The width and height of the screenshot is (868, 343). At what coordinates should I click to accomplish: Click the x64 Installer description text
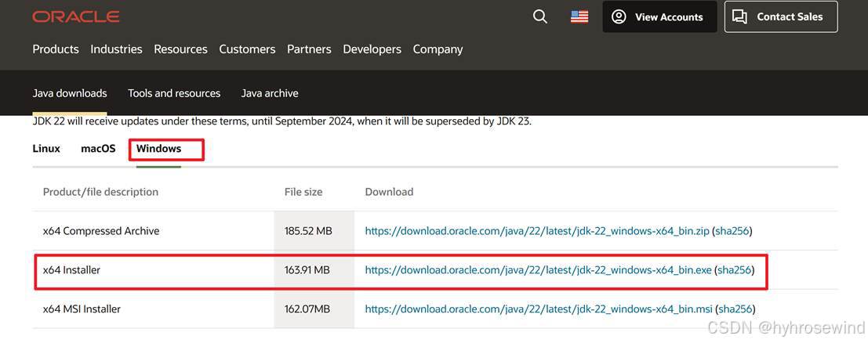pyautogui.click(x=71, y=270)
